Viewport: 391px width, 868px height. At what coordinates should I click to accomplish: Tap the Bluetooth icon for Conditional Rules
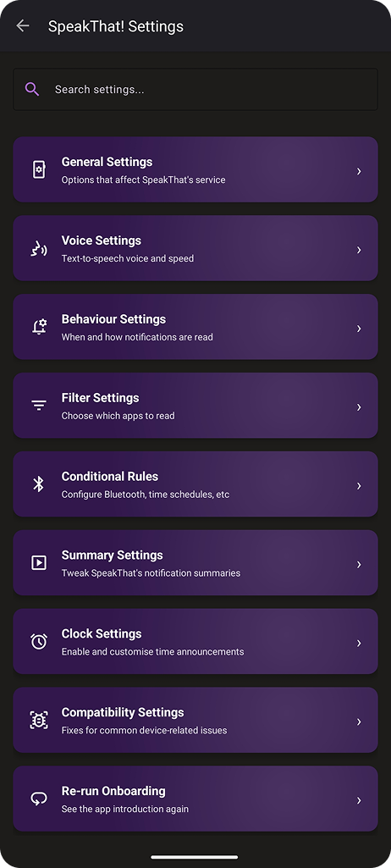(x=38, y=485)
